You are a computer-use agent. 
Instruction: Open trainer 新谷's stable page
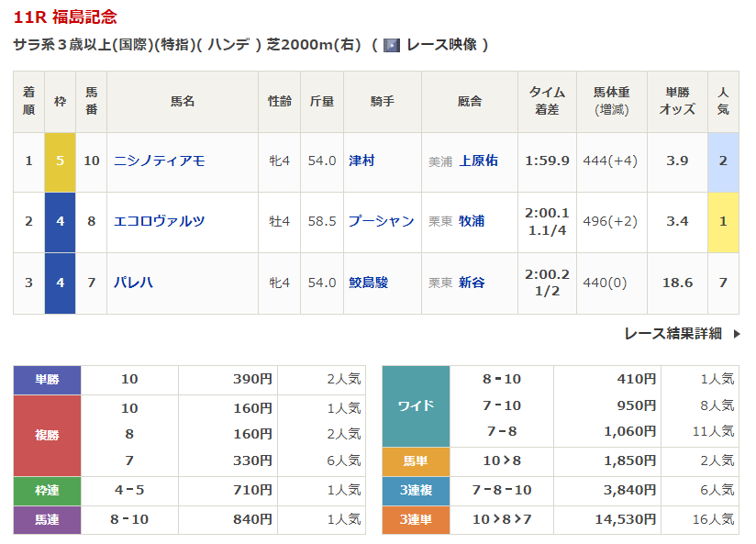coord(472,283)
